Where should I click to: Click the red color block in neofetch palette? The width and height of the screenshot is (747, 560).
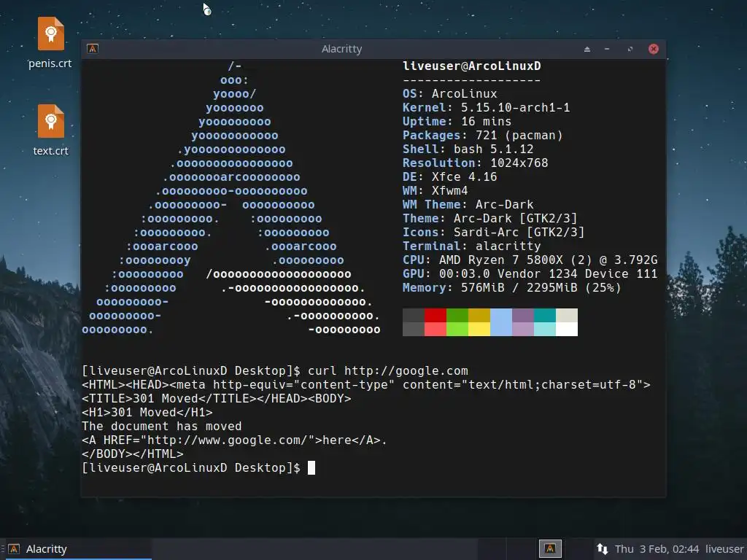436,316
